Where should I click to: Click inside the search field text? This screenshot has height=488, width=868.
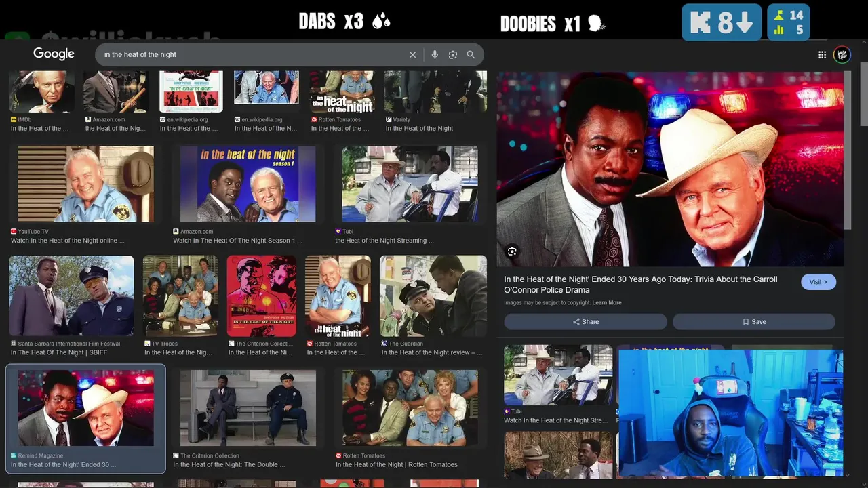click(x=140, y=54)
